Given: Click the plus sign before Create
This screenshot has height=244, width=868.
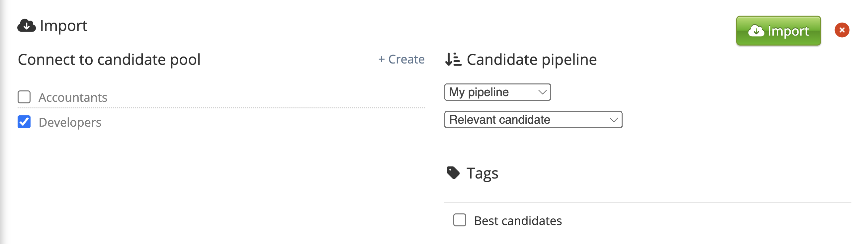Looking at the screenshot, I should 382,60.
